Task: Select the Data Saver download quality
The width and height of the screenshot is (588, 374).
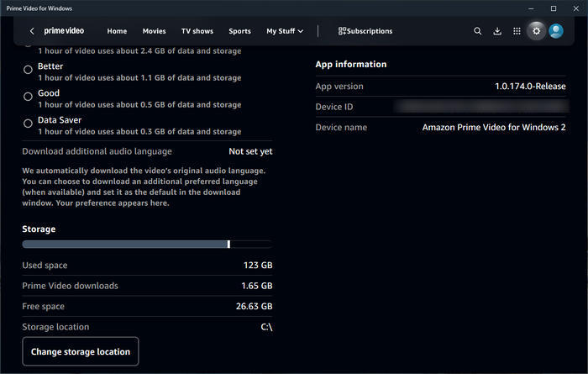Action: [28, 124]
